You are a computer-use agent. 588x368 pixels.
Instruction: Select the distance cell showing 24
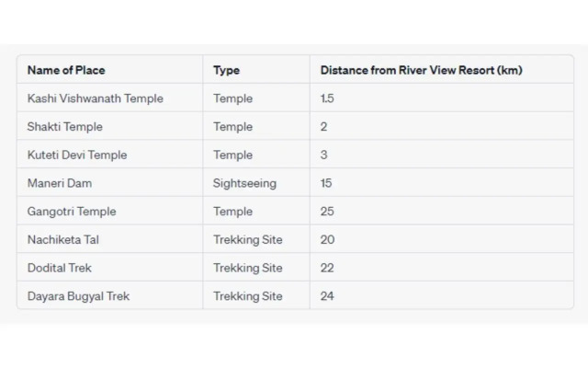(x=327, y=296)
